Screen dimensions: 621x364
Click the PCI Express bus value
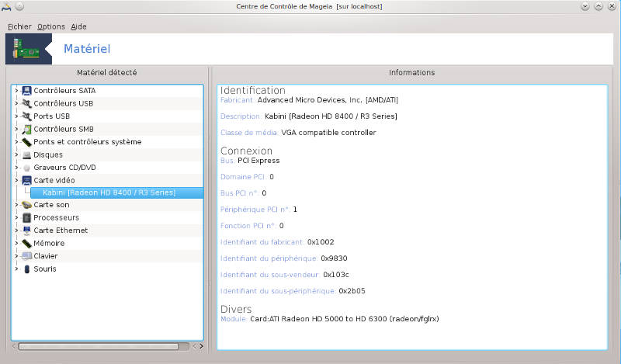(258, 161)
